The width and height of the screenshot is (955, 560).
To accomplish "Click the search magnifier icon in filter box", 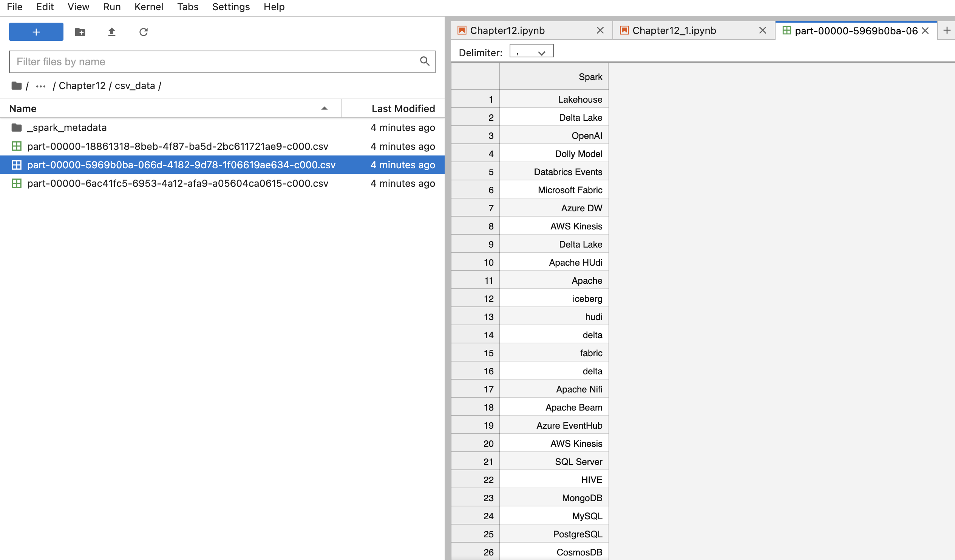I will tap(425, 62).
